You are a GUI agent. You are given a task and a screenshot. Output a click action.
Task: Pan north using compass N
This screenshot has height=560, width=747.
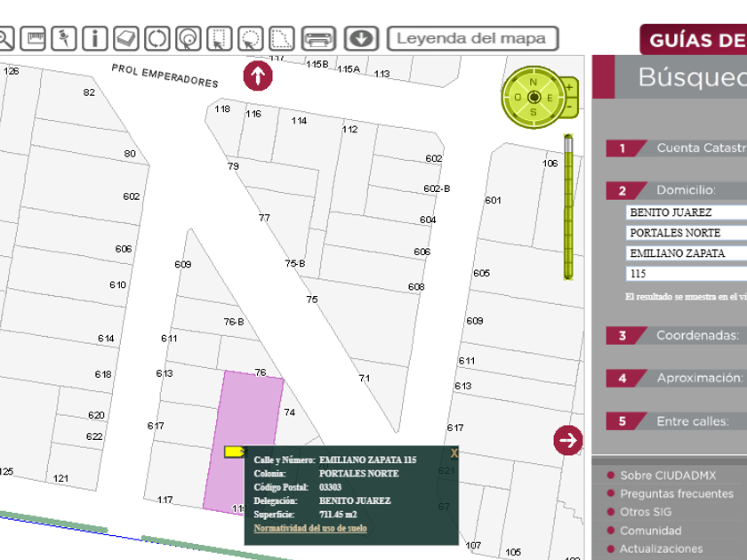point(534,82)
